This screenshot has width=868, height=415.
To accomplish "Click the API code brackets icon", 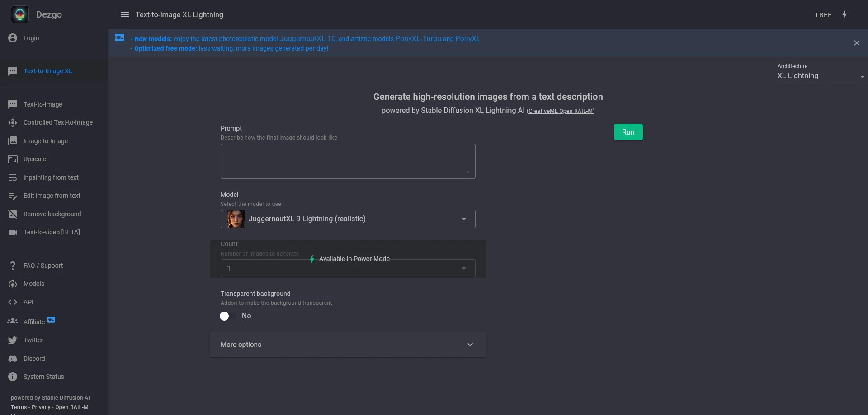I will tap(13, 302).
